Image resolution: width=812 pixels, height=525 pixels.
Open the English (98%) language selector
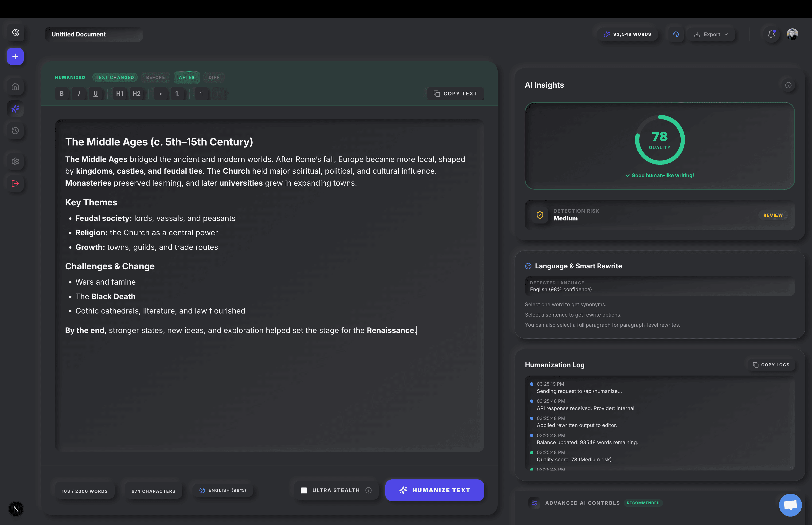[x=223, y=490]
